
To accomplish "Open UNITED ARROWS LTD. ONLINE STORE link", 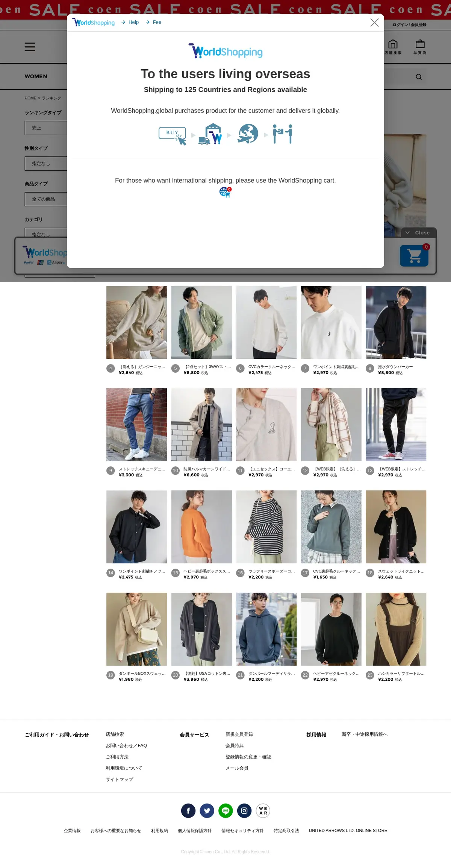I will pyautogui.click(x=348, y=831).
